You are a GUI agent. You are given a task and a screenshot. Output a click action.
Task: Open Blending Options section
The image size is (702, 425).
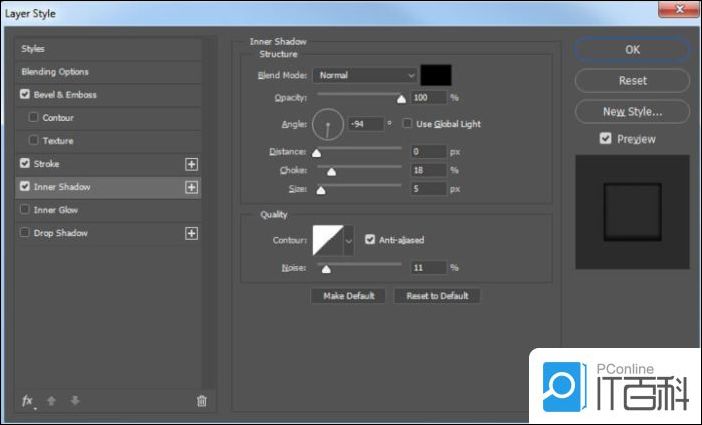(x=109, y=72)
